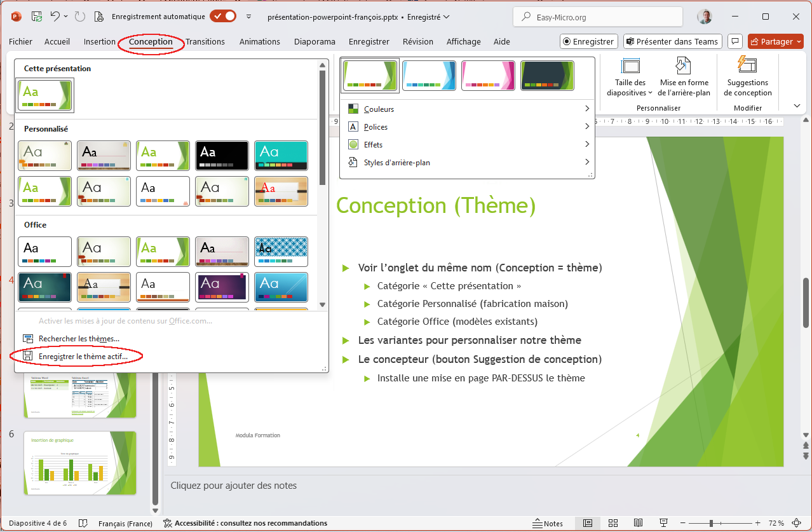
Task: Click the comments speech bubble icon
Action: click(x=734, y=41)
